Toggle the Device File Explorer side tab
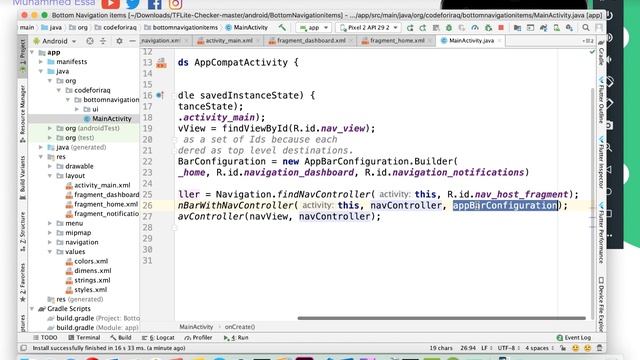This screenshot has width=640, height=360. point(601,304)
